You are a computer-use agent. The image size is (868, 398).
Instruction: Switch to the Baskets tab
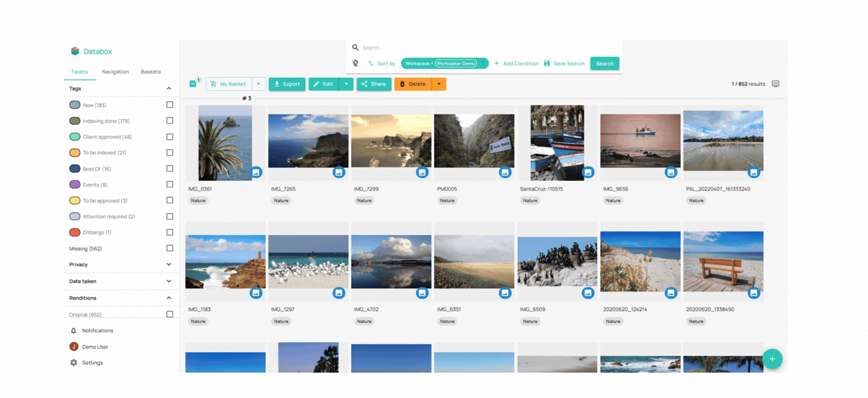(x=150, y=72)
